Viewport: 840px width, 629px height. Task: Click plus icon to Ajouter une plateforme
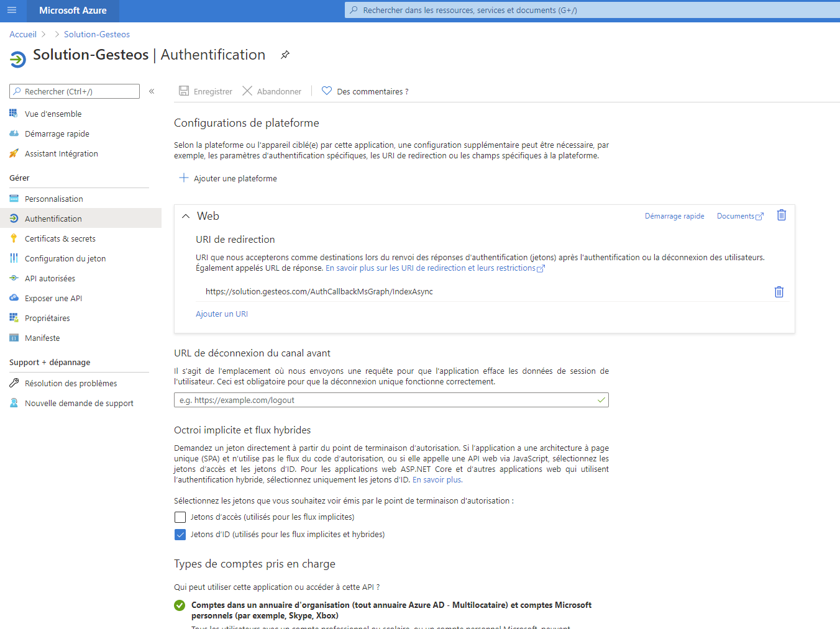point(184,178)
